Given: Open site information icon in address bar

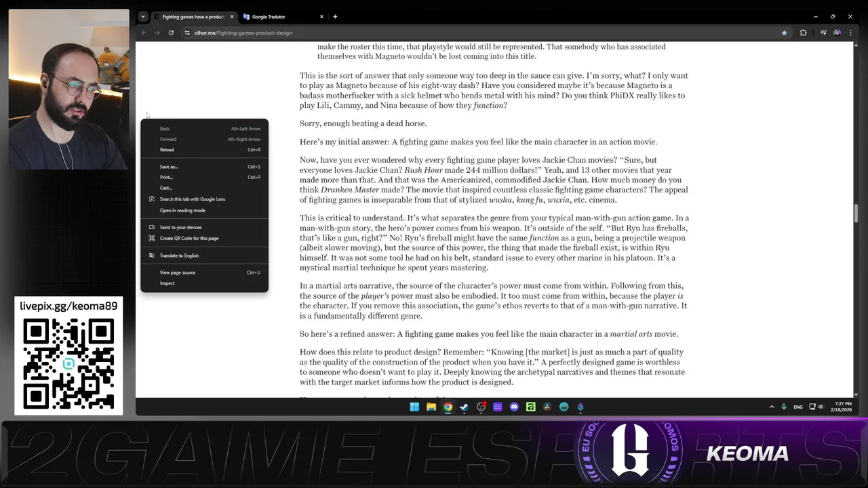Looking at the screenshot, I should tap(187, 33).
